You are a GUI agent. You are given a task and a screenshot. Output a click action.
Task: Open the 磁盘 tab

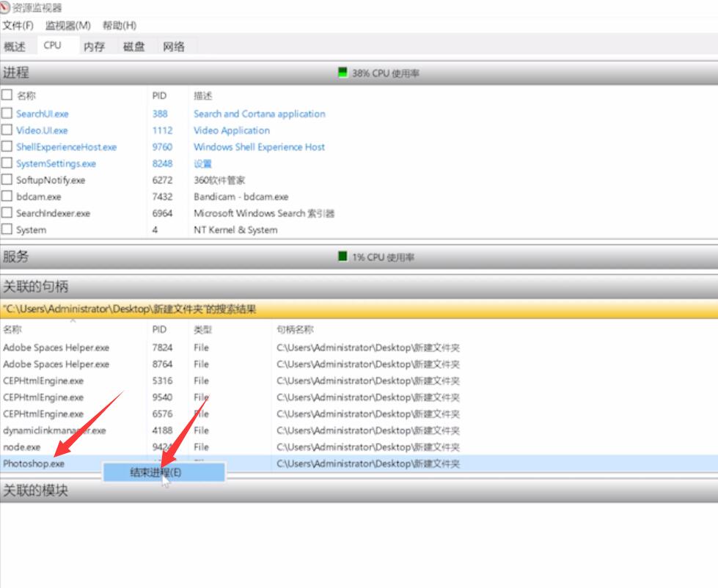pos(133,46)
